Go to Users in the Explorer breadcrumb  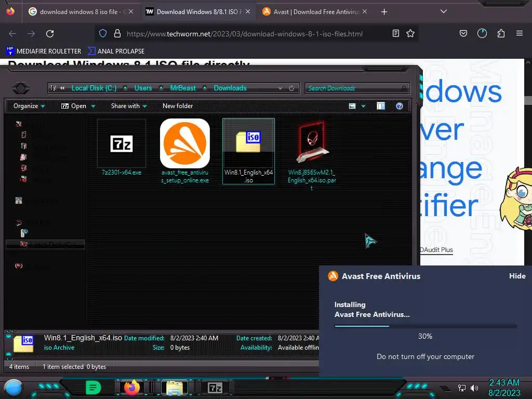pyautogui.click(x=143, y=88)
